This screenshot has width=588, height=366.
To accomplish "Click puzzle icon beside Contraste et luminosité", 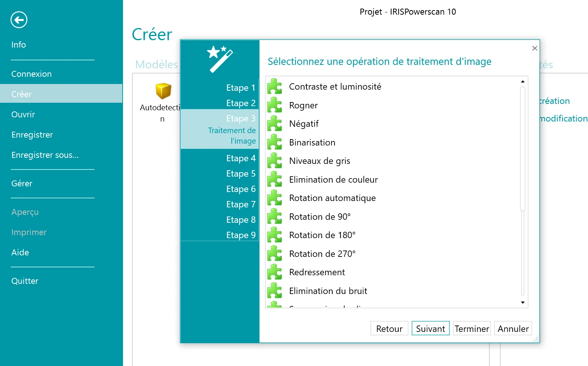I will click(x=274, y=87).
